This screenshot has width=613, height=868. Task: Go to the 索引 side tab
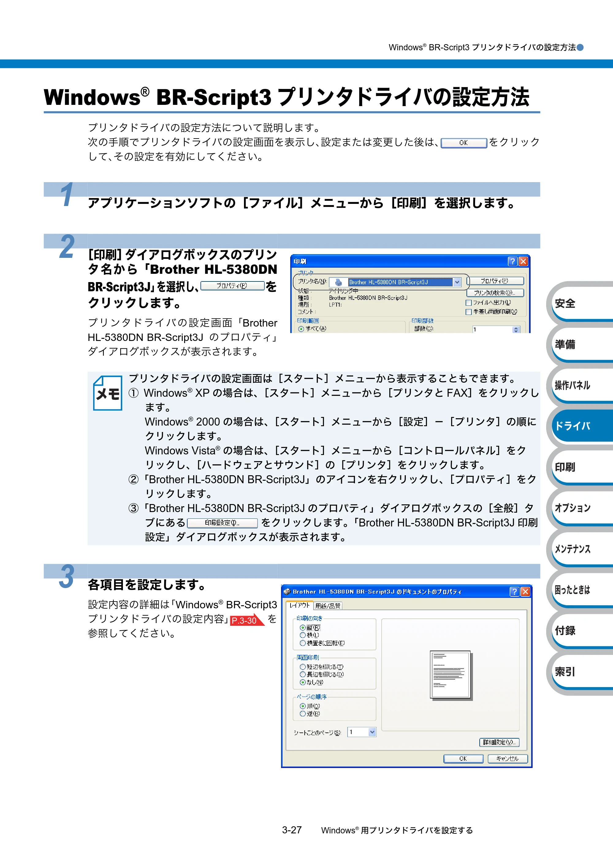tap(582, 672)
